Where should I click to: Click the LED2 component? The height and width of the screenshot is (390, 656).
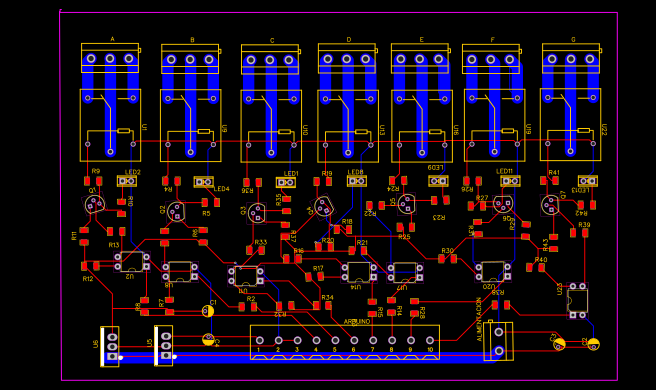click(127, 181)
